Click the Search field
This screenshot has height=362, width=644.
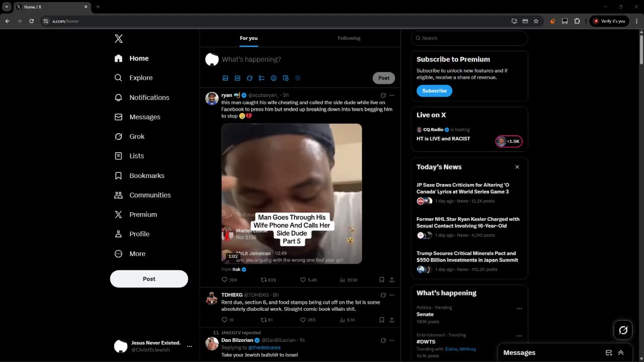click(469, 38)
